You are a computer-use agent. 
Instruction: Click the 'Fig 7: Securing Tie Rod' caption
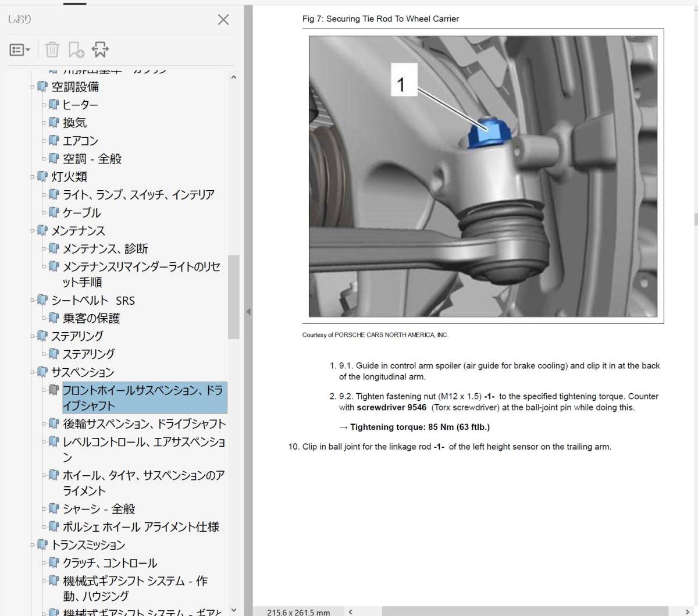pyautogui.click(x=380, y=19)
